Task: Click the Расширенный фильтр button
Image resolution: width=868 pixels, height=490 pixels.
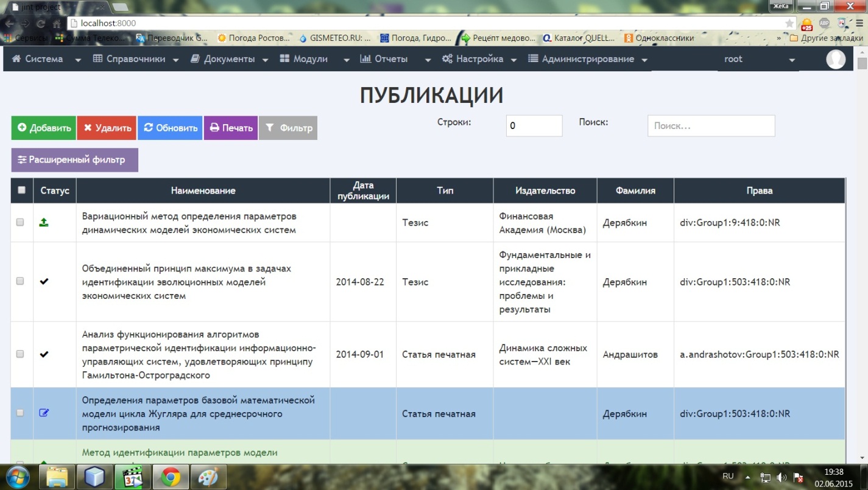Action: (x=74, y=160)
